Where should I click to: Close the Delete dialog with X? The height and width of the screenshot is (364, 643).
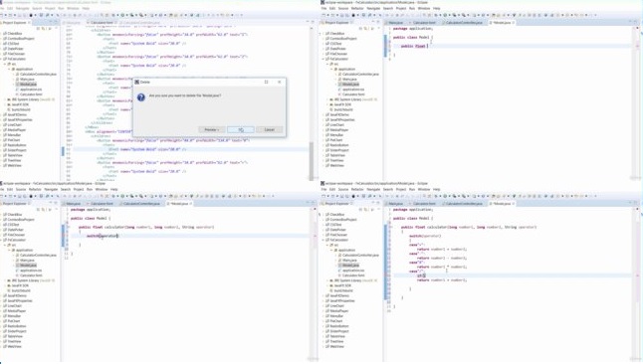point(280,82)
